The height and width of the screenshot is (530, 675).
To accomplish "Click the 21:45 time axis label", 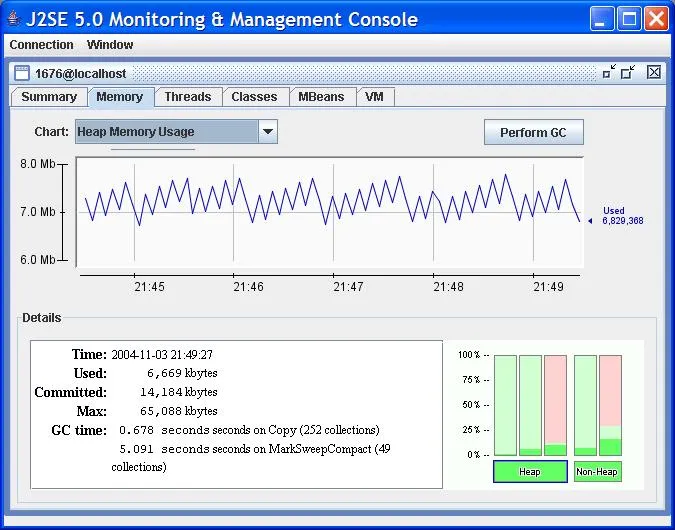I will pos(149,287).
